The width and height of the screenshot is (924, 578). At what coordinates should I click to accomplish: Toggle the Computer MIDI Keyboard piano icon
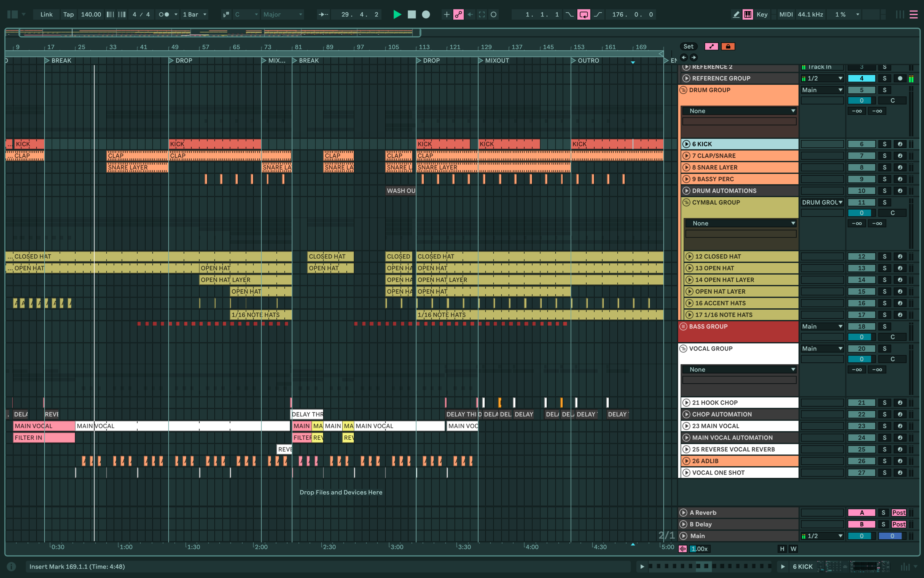748,14
